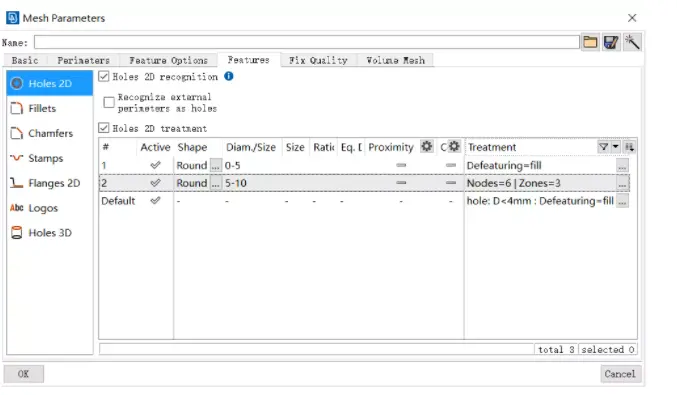The height and width of the screenshot is (395, 677).
Task: Toggle Active checkmark for row 2
Action: coord(155,183)
